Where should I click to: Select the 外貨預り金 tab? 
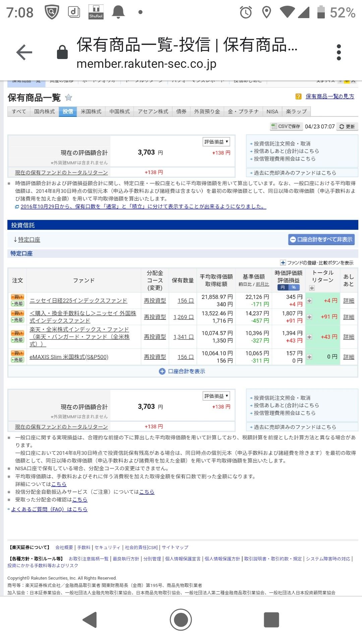[207, 111]
